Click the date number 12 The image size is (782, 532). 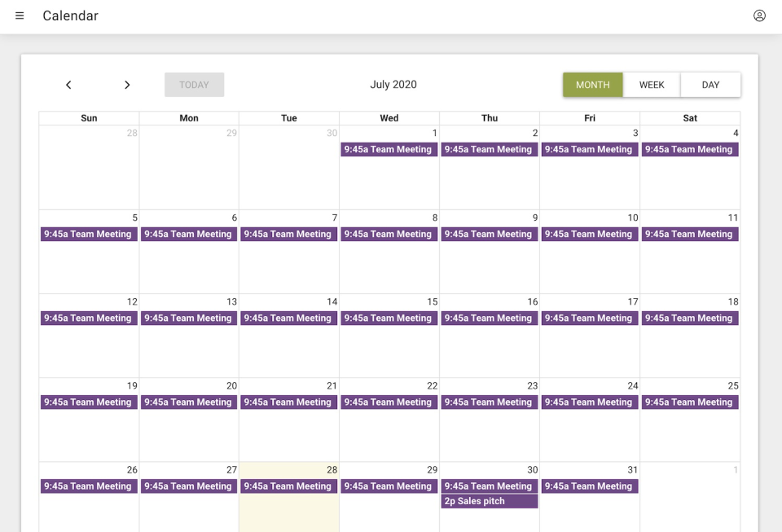pyautogui.click(x=132, y=302)
